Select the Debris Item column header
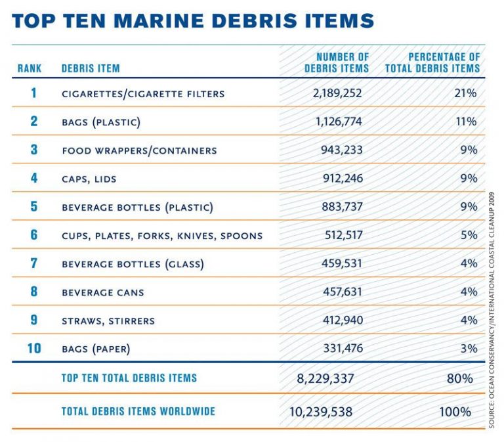 pos(91,68)
